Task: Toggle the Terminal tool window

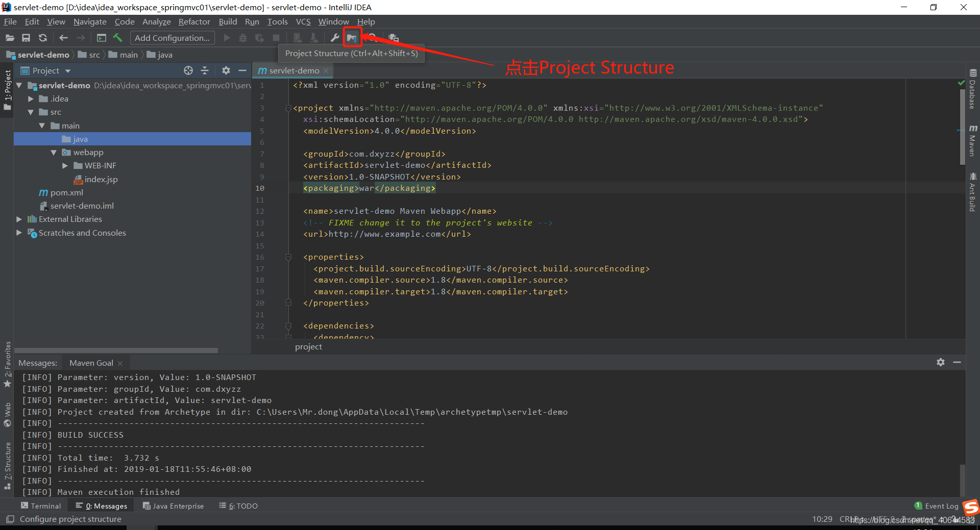Action: 41,506
